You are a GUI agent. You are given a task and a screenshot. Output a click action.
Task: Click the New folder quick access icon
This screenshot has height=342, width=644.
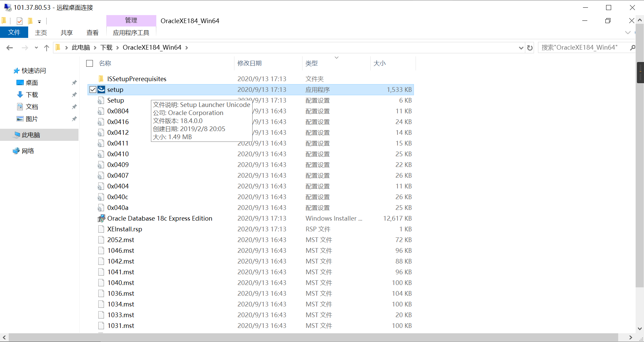click(30, 21)
